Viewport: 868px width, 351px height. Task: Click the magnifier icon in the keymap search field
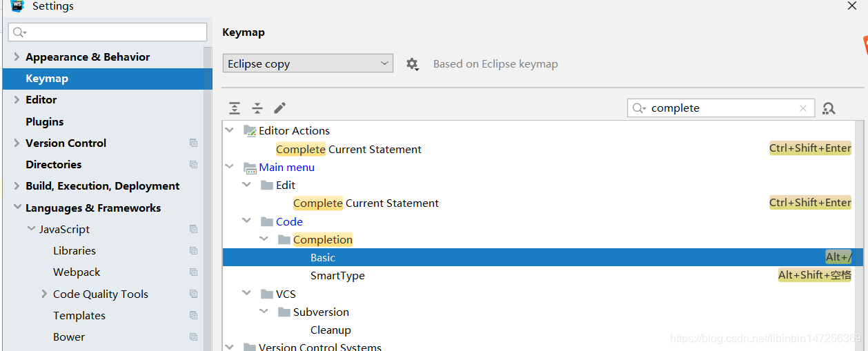point(639,108)
